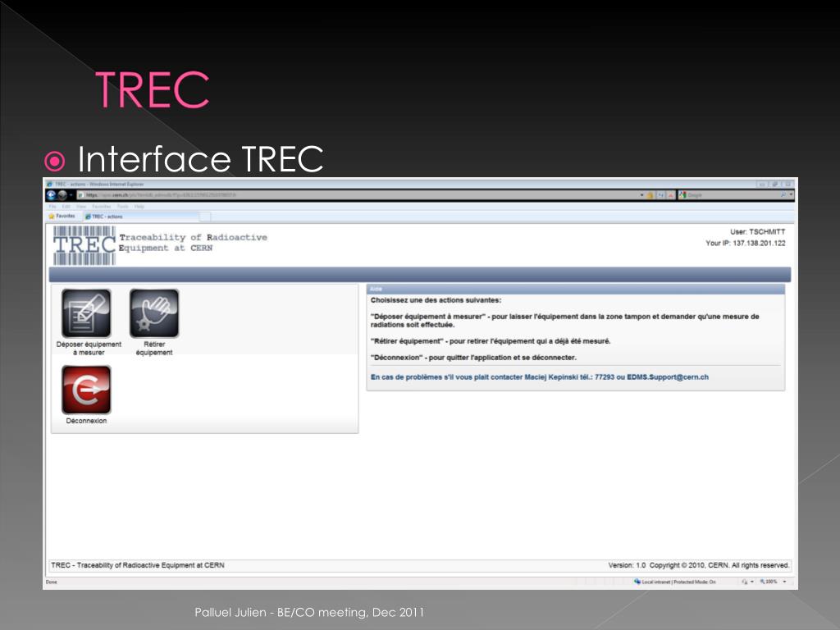Image resolution: width=840 pixels, height=630 pixels.
Task: Click the Favorites star button
Action: (62, 217)
